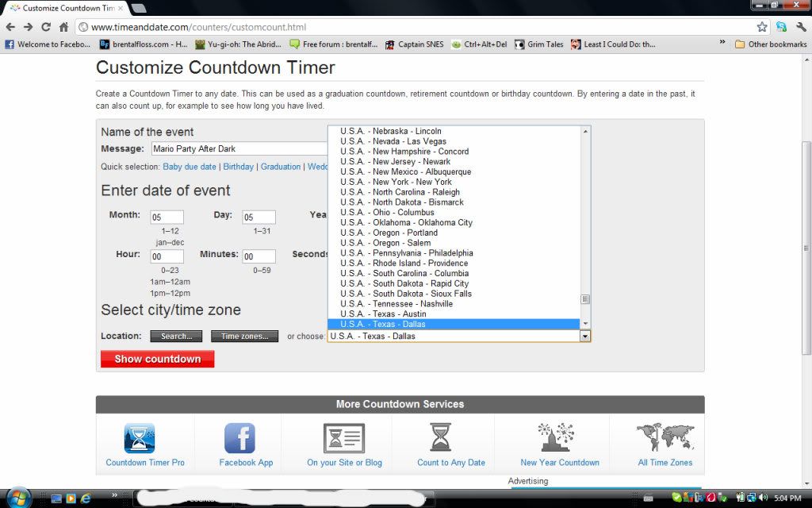Click the On your Site or Blog icon
Image resolution: width=812 pixels, height=508 pixels.
point(344,438)
